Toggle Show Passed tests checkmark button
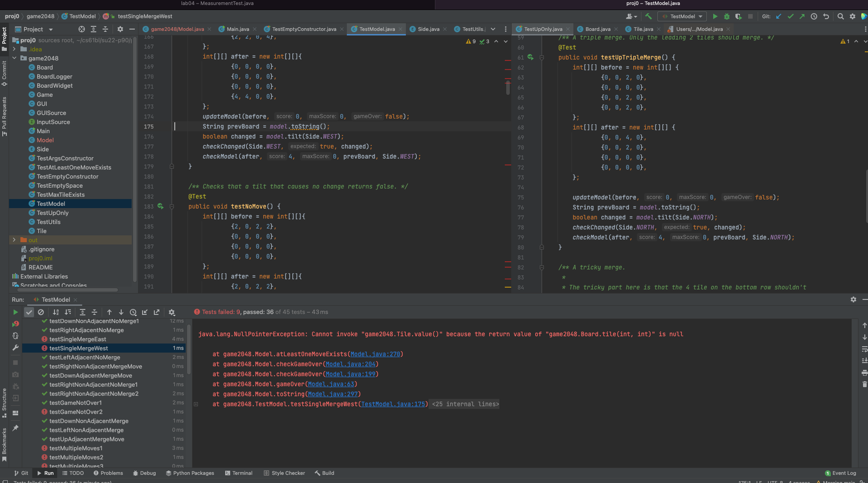868x483 pixels. click(x=29, y=312)
